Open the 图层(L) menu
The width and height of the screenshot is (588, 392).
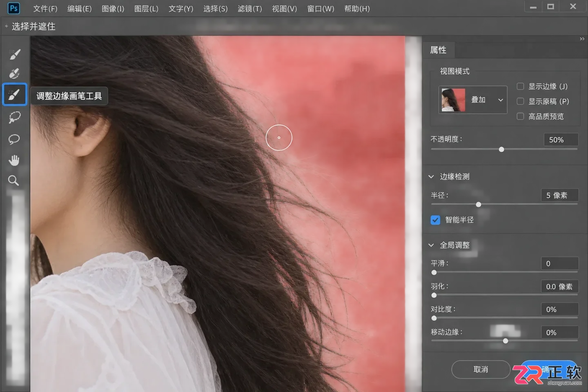147,9
